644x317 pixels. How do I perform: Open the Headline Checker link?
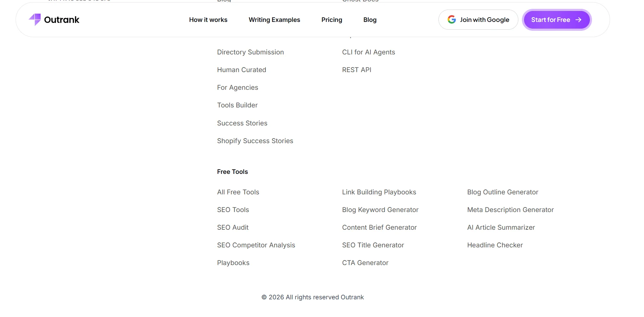pos(495,245)
